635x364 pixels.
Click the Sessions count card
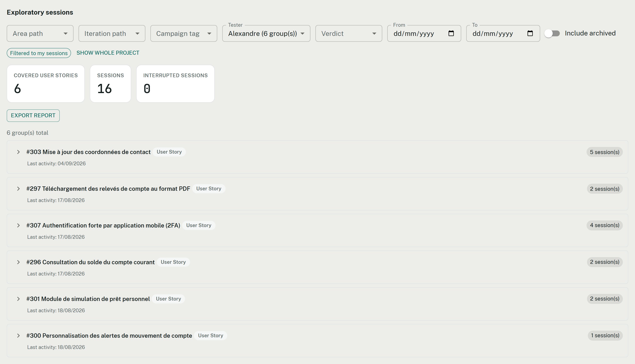[110, 84]
